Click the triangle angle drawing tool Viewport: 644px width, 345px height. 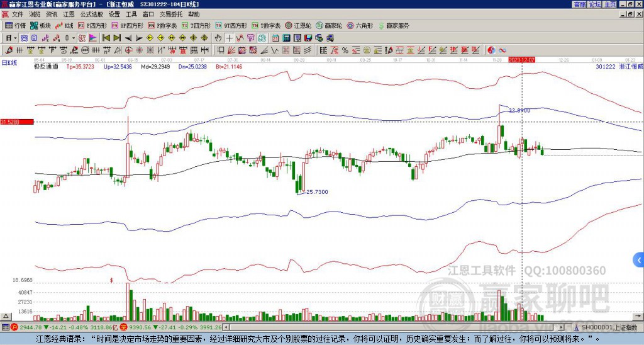coord(118,50)
